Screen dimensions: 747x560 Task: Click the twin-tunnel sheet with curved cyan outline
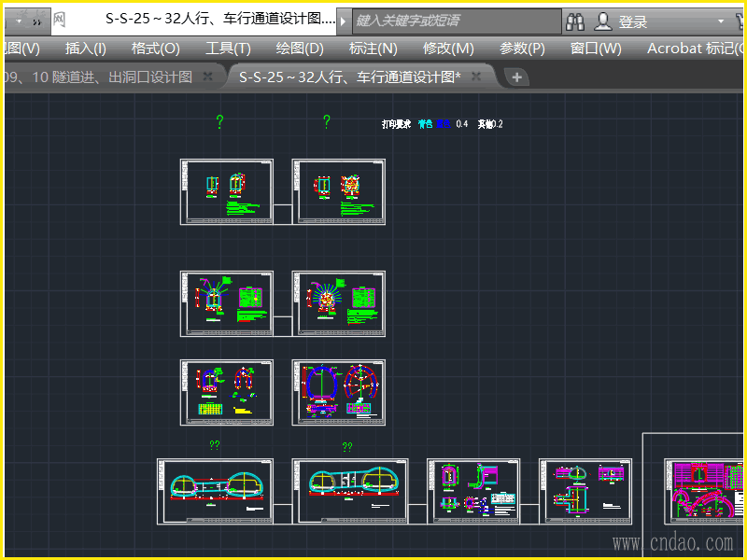coord(350,492)
